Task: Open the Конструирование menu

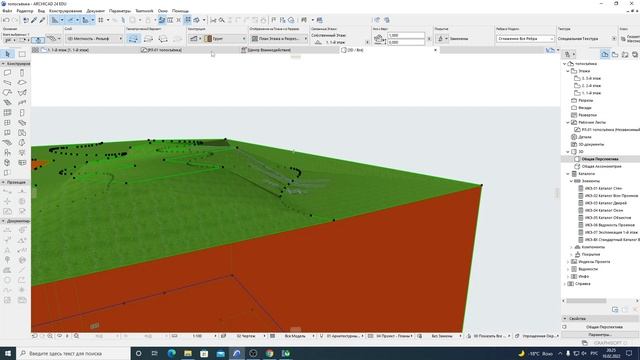Action: (x=65, y=11)
